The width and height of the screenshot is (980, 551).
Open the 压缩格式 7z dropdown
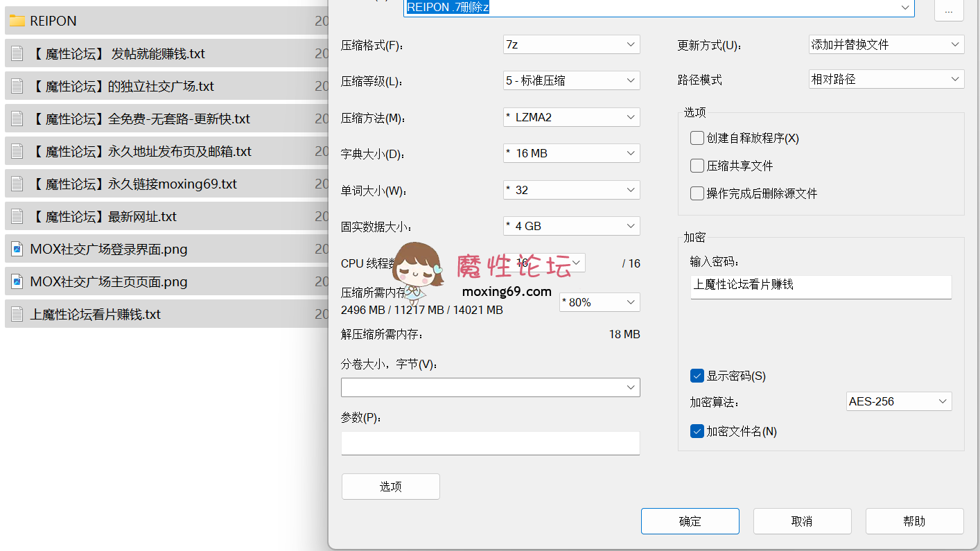click(x=571, y=44)
